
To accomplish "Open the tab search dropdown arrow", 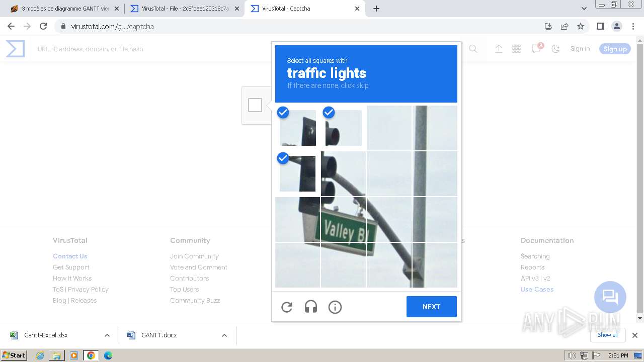I will tap(584, 9).
